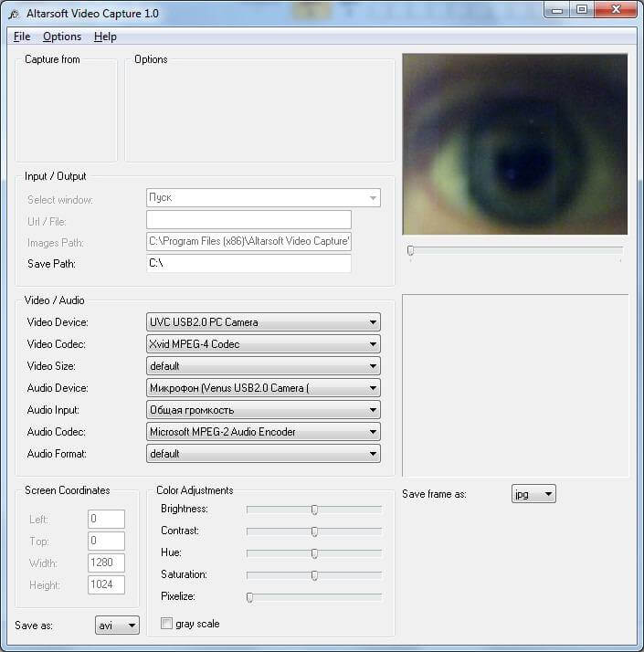Screen dimensions: 644x652
Task: Click the "Video Device:" label
Action: click(x=58, y=322)
